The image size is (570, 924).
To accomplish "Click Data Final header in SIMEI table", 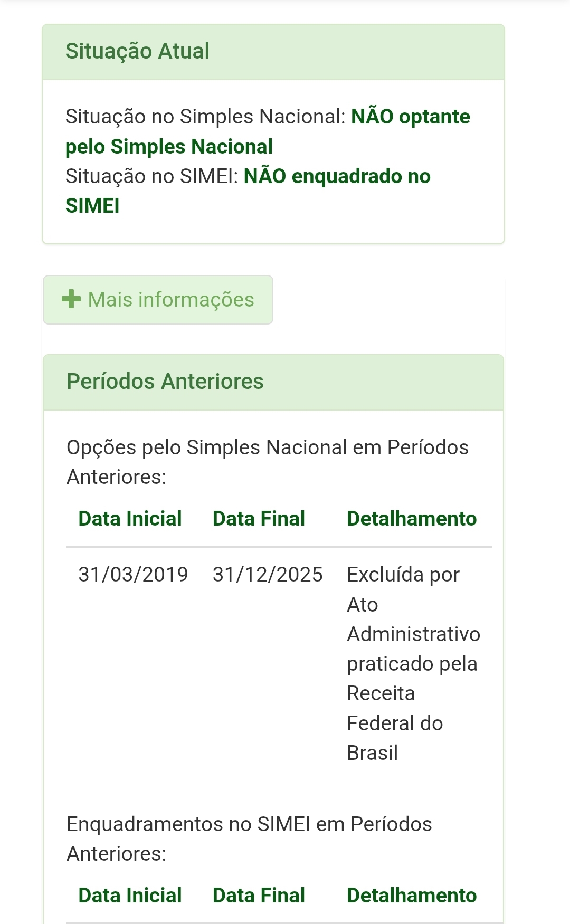I will (259, 896).
